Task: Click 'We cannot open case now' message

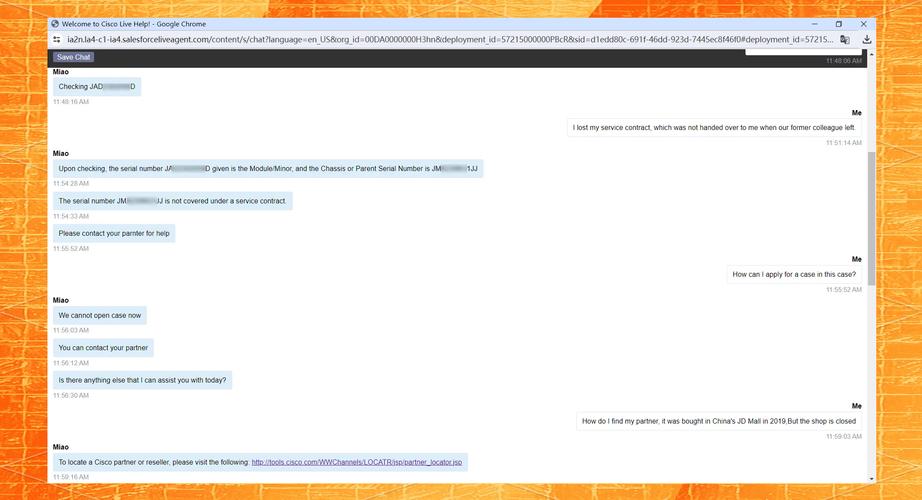Action: (100, 315)
